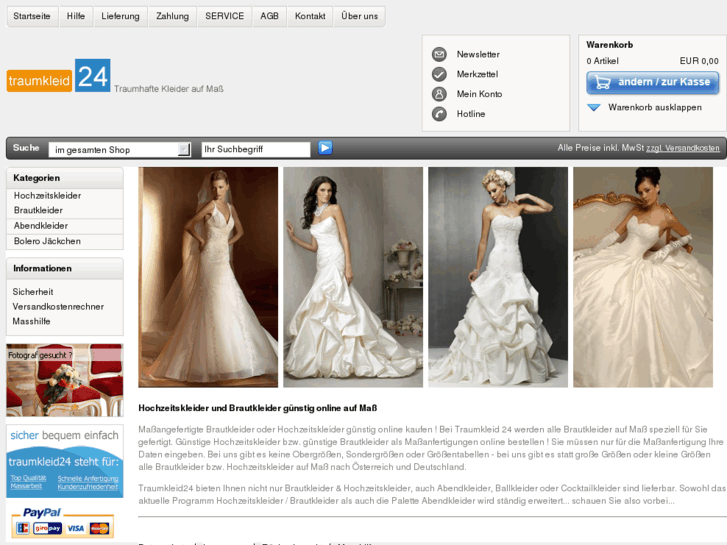Click the Merkzettel checkmark icon

pyautogui.click(x=439, y=74)
